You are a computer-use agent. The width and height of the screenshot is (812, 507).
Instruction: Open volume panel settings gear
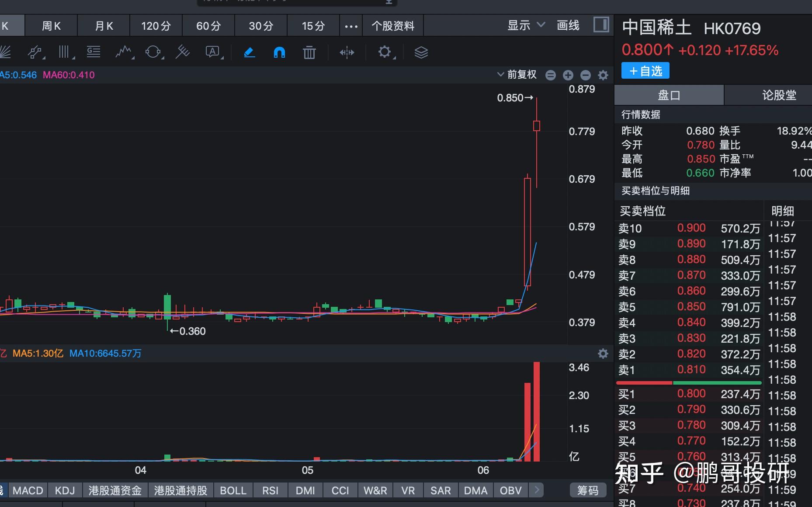coord(603,354)
